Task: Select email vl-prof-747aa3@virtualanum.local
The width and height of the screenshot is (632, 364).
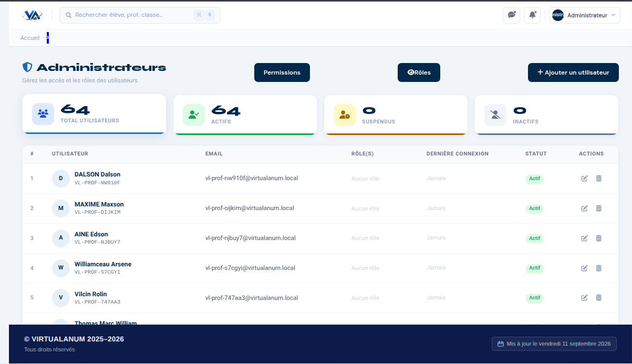Action: [x=252, y=298]
